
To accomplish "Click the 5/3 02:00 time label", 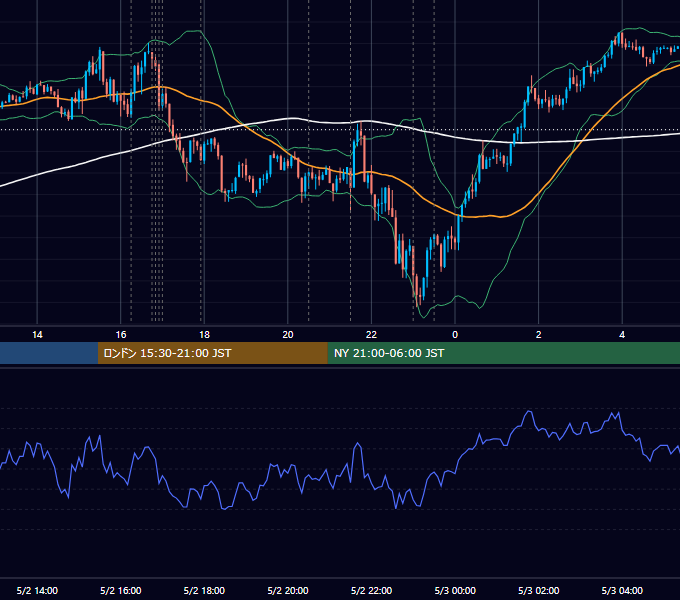I will pos(539,590).
